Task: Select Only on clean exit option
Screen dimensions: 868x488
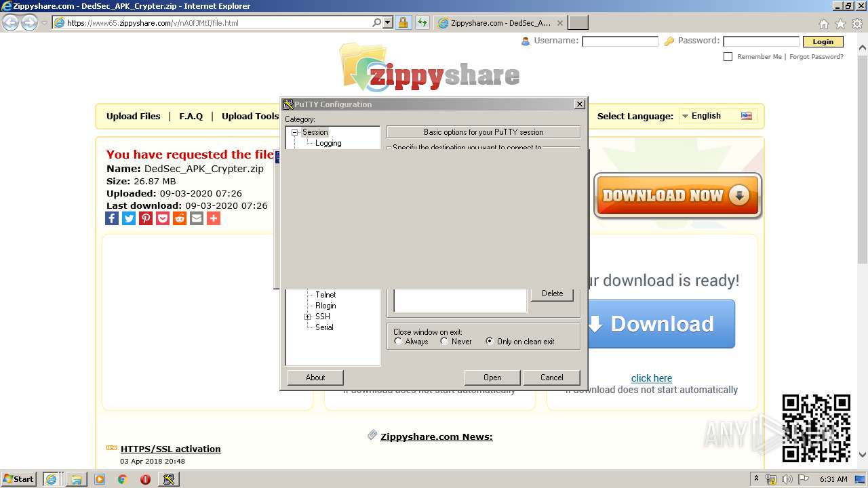Action: coord(490,341)
